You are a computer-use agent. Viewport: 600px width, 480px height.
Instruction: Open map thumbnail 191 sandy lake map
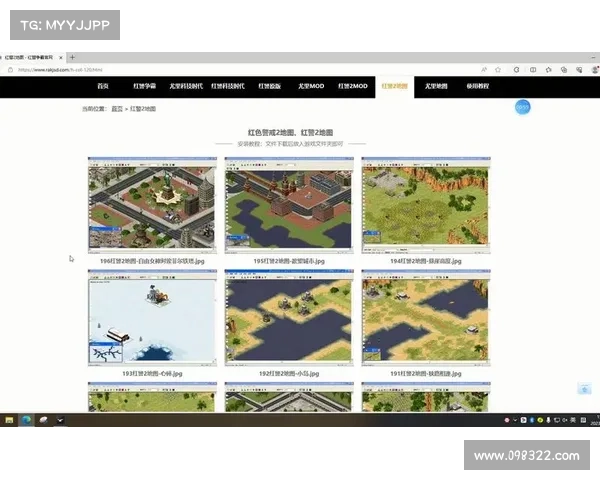pos(426,318)
